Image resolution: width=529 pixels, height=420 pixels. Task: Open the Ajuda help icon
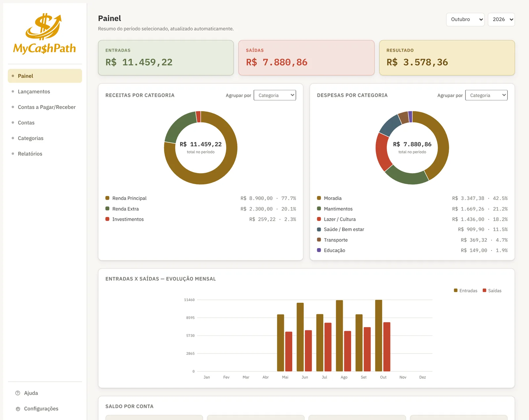[18, 393]
